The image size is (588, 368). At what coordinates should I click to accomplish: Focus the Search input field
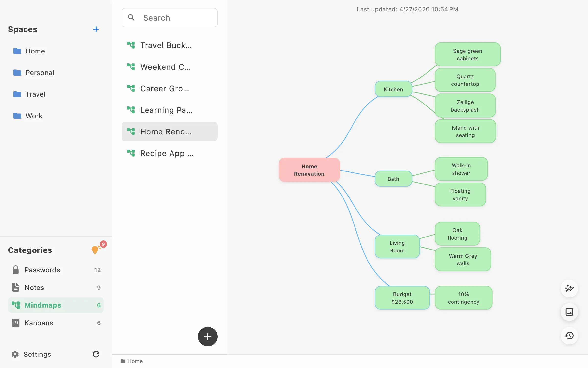click(170, 18)
